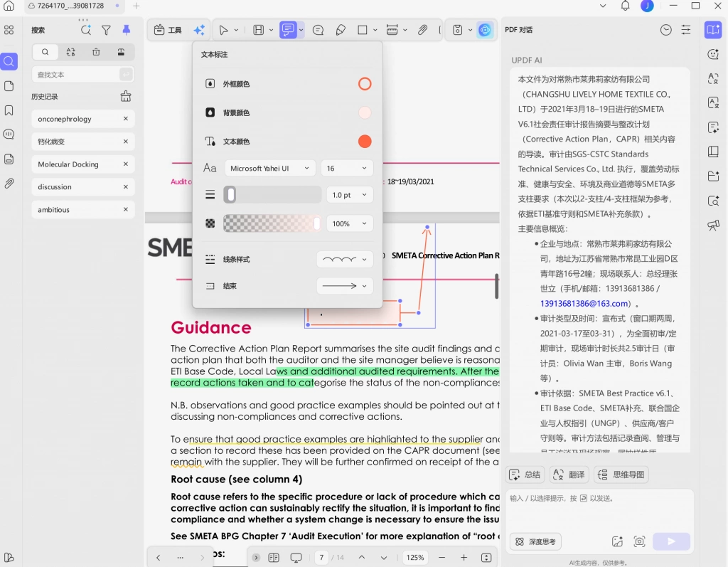The height and width of the screenshot is (567, 728).
Task: Select the Molecular Docking history entry
Action: (x=83, y=164)
